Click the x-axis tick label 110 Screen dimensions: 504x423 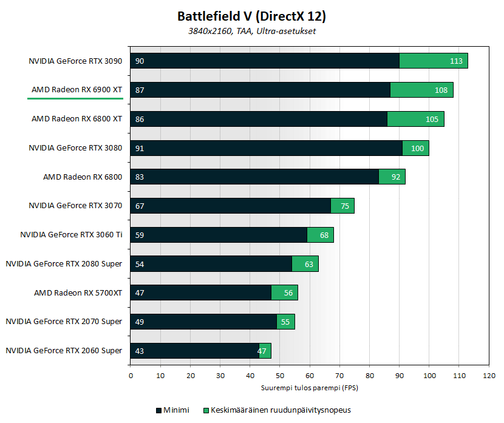pos(459,376)
